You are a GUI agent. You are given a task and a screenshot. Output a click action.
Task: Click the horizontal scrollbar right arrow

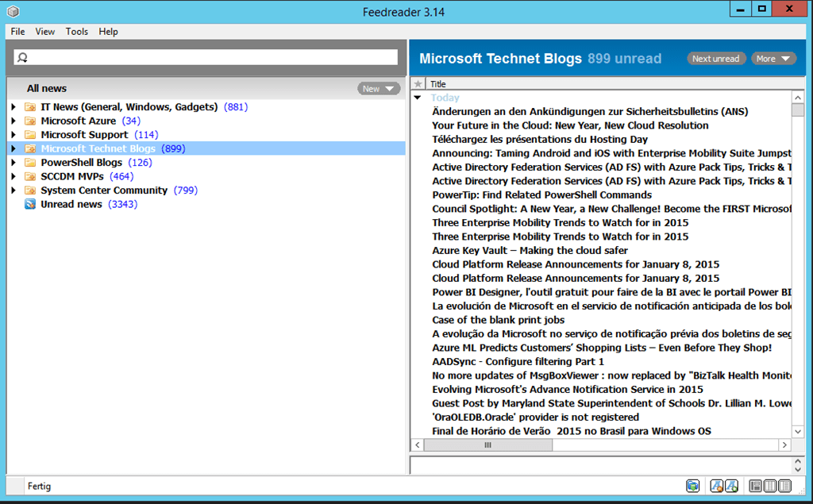point(784,445)
